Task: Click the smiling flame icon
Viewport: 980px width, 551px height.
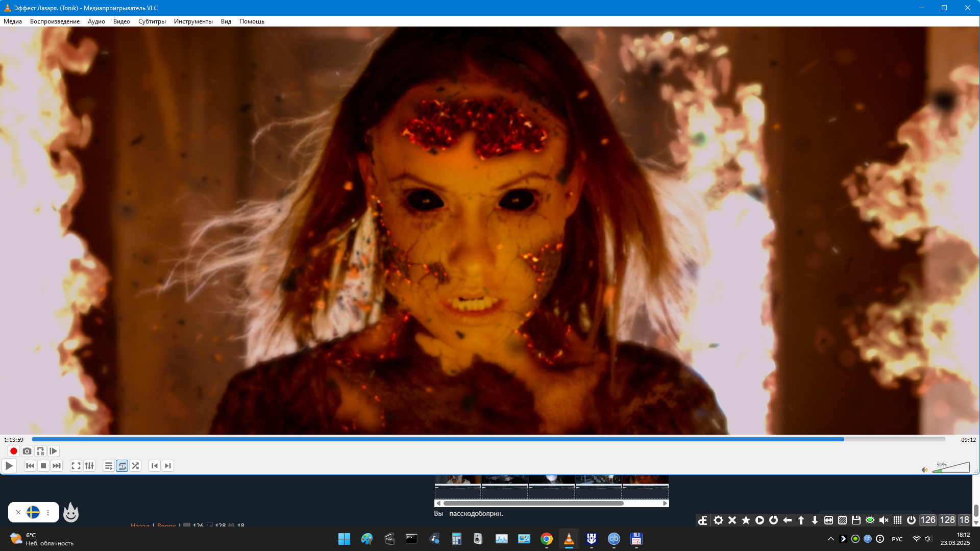Action: [71, 512]
